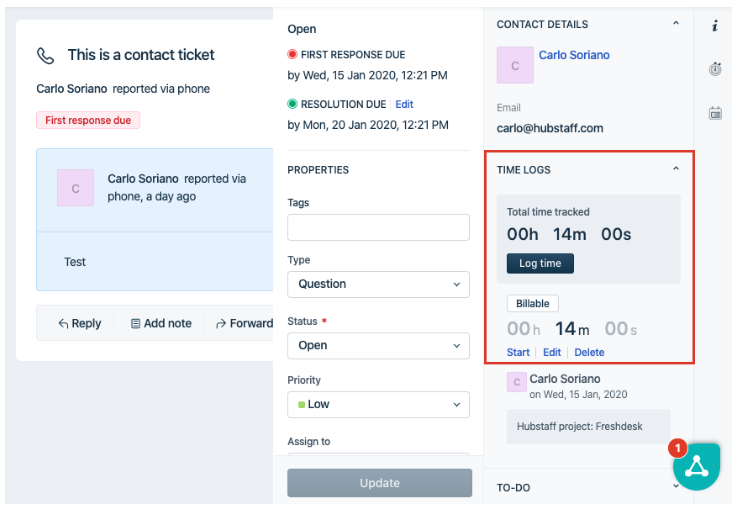
Task: Click the phone icon beside ticket title
Action: click(46, 56)
